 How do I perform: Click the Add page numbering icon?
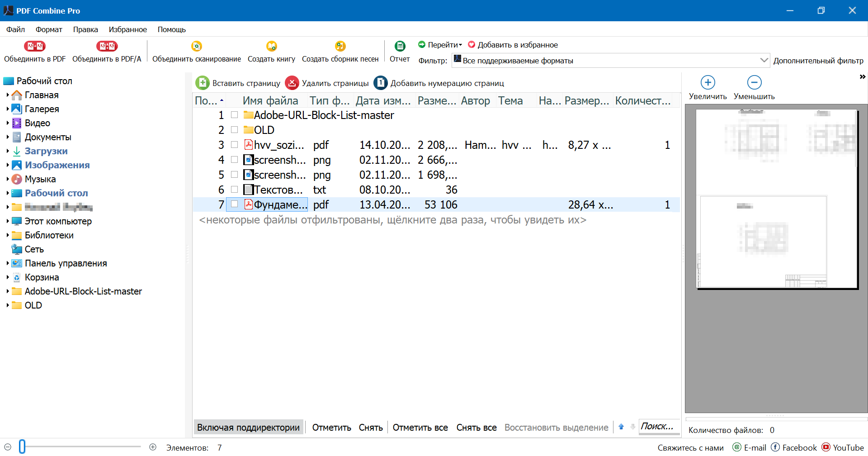pyautogui.click(x=381, y=83)
